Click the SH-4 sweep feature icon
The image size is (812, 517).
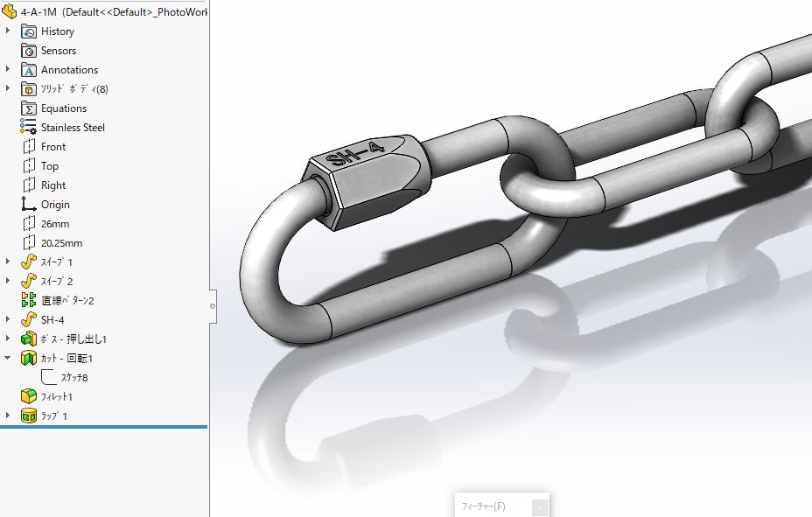pos(29,320)
